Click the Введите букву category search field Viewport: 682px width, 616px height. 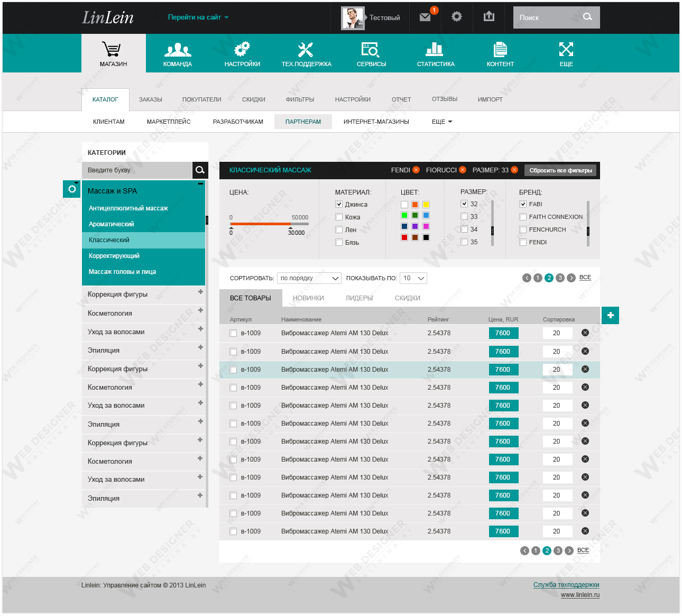click(137, 170)
